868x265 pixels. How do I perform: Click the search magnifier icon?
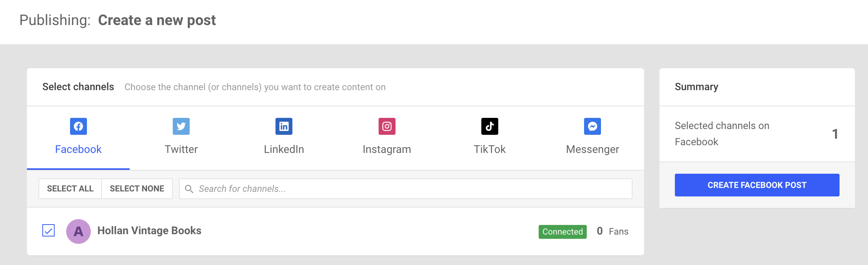pyautogui.click(x=189, y=189)
